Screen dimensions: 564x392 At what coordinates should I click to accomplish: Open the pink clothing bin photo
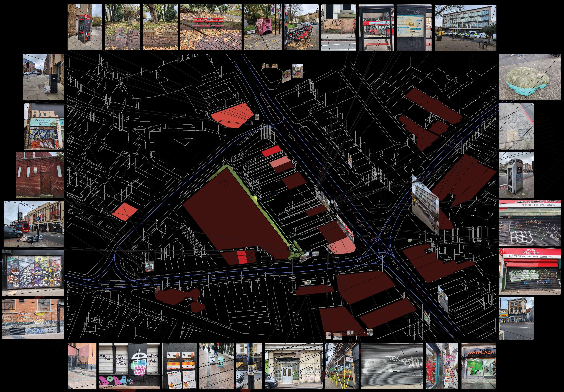263,27
